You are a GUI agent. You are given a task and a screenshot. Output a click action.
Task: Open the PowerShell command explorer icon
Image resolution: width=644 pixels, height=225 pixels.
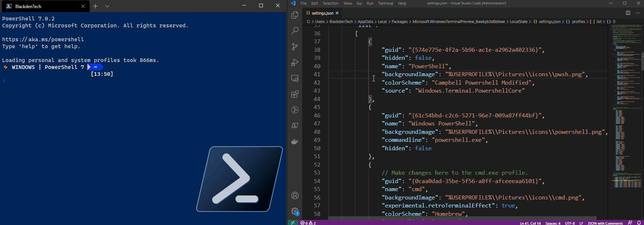point(295,125)
